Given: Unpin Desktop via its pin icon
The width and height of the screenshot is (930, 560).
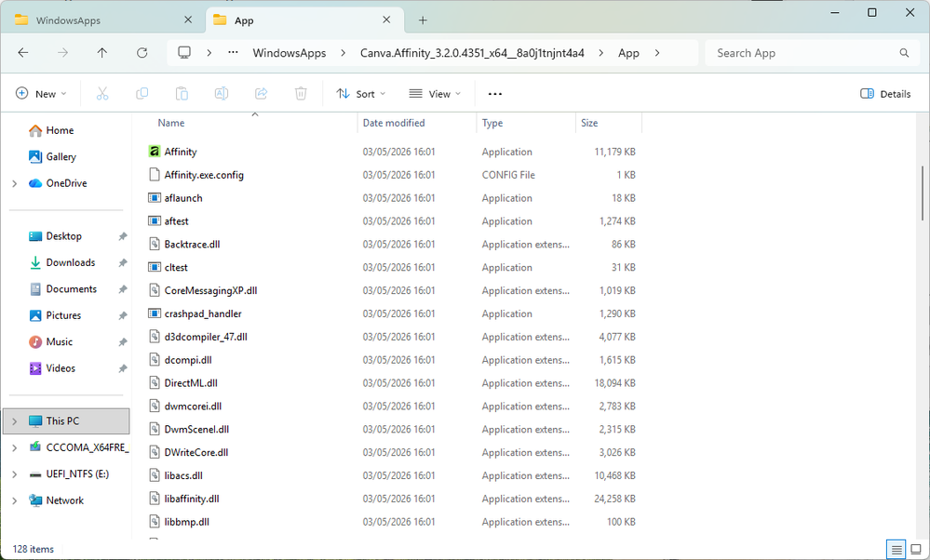Looking at the screenshot, I should tap(122, 236).
